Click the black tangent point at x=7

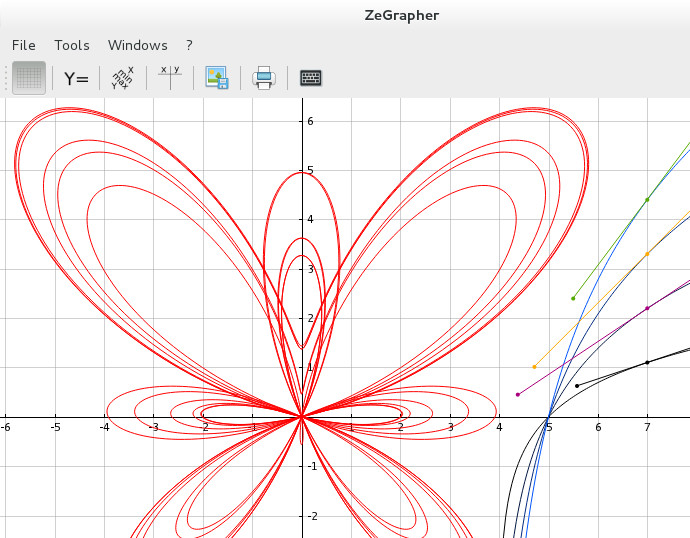pyautogui.click(x=647, y=362)
